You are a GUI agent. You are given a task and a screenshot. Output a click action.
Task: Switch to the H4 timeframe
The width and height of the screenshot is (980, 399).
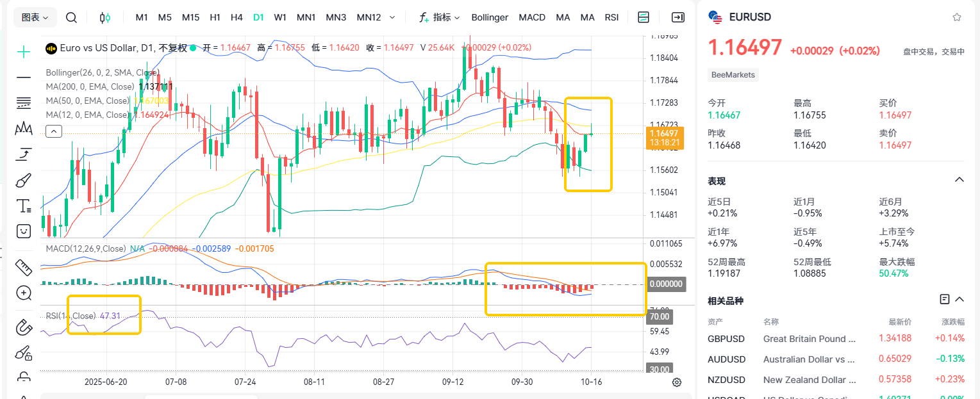[237, 17]
